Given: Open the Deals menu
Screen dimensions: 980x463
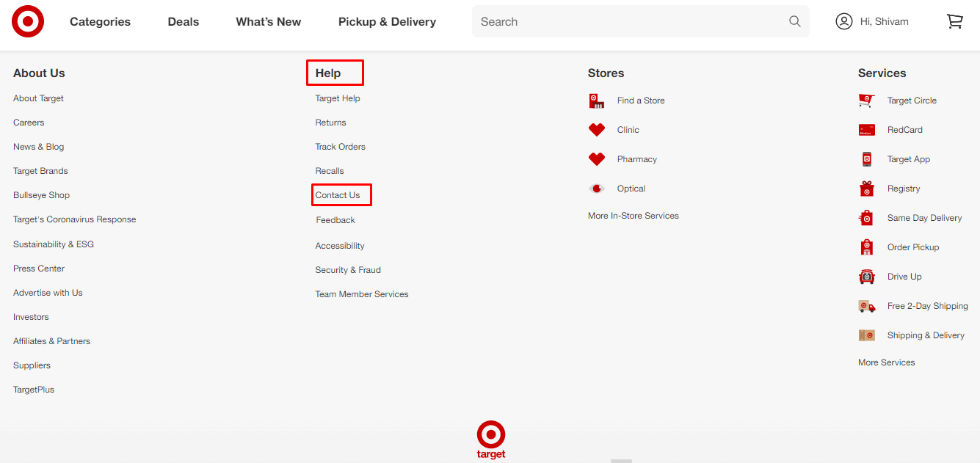Looking at the screenshot, I should [x=184, y=22].
